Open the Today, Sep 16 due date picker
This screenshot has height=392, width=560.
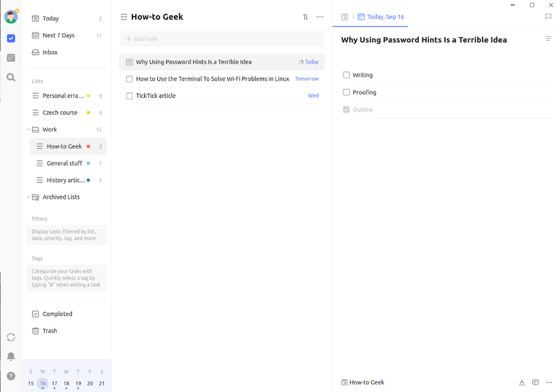pyautogui.click(x=381, y=17)
